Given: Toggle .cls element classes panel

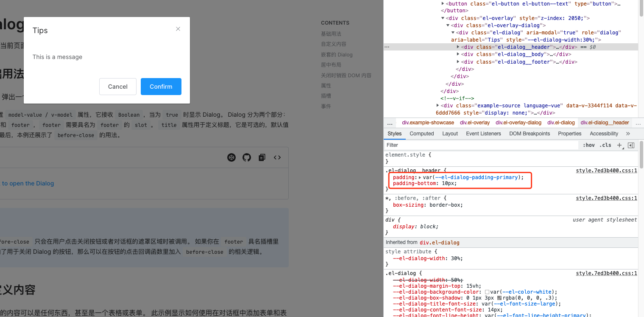Looking at the screenshot, I should 605,145.
